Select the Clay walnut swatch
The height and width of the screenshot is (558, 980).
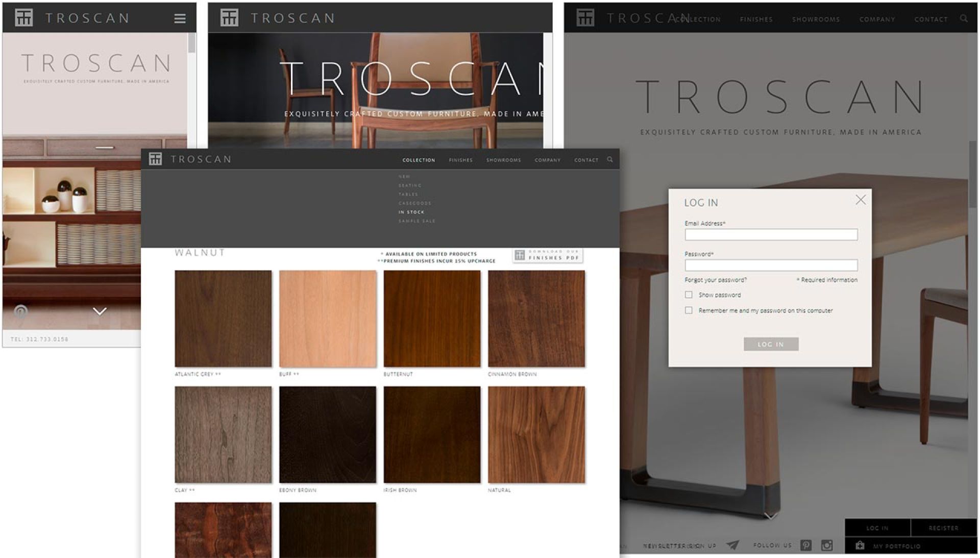[x=223, y=434]
